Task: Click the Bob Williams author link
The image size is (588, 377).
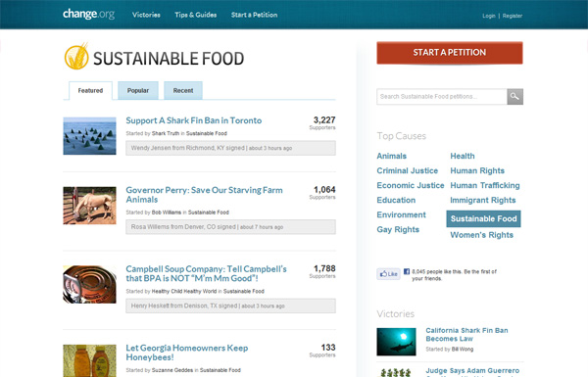Action: tap(167, 212)
